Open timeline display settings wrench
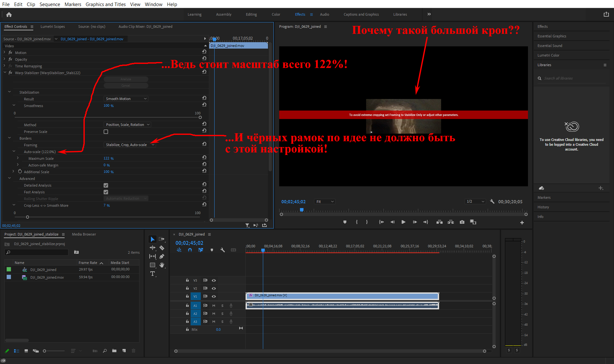The width and height of the screenshot is (614, 364). [x=223, y=250]
